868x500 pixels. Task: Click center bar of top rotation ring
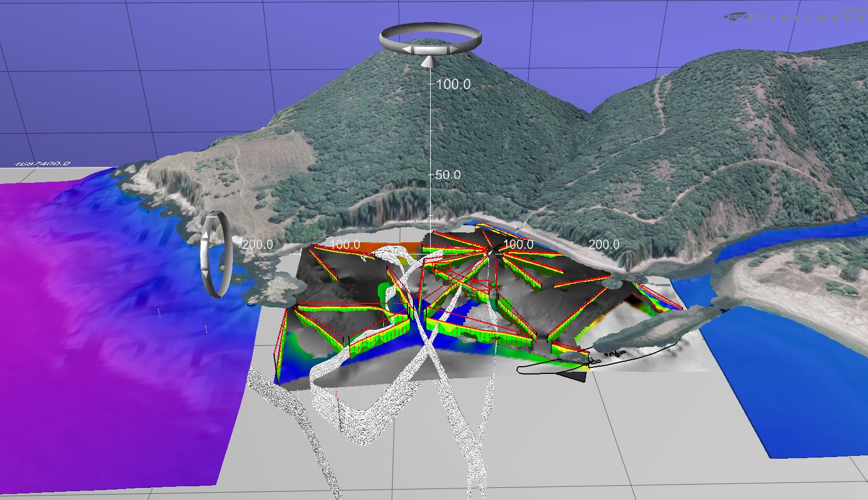tap(430, 51)
